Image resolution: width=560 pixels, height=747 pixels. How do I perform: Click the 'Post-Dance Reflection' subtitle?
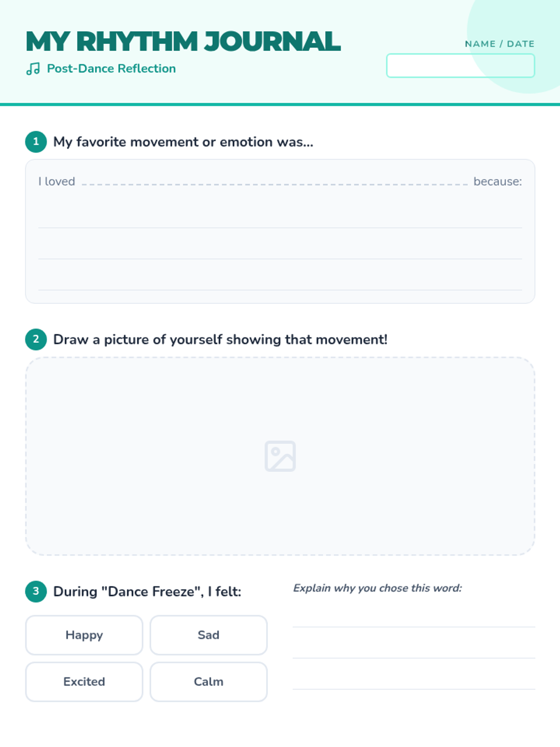coord(112,69)
